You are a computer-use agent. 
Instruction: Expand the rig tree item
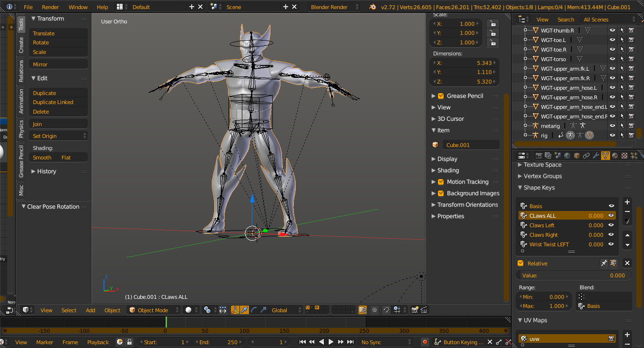coord(525,135)
